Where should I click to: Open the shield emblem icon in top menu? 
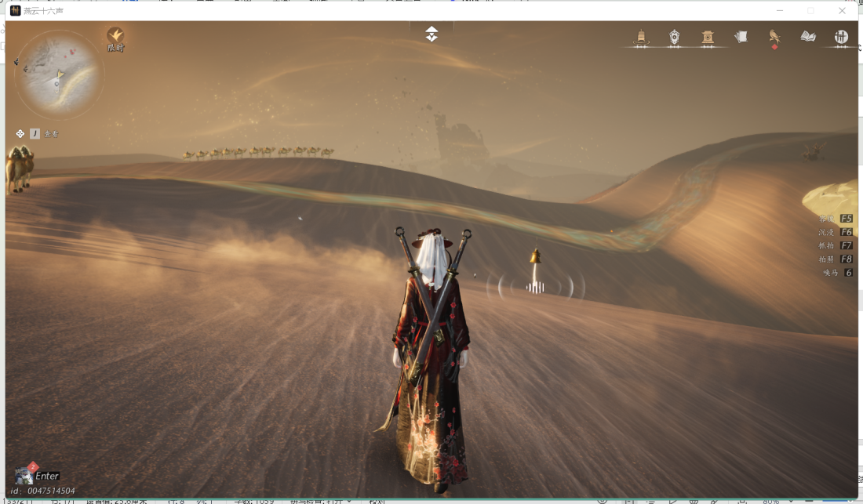674,37
